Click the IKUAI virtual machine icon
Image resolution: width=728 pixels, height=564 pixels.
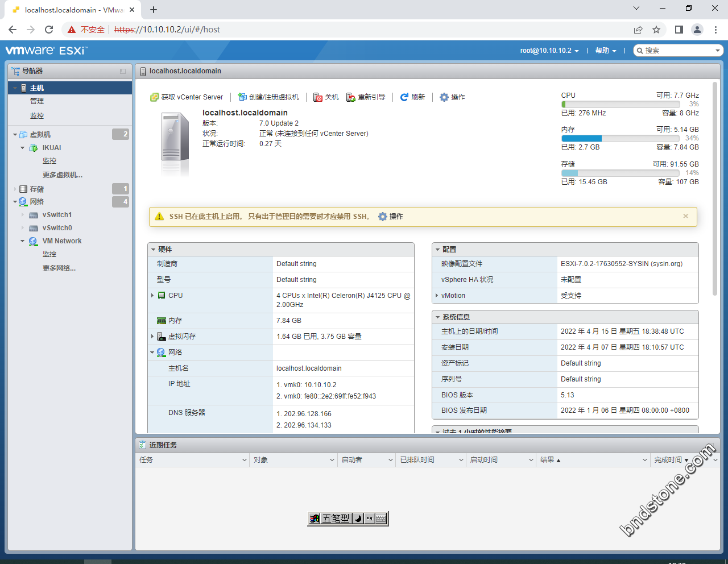point(34,148)
